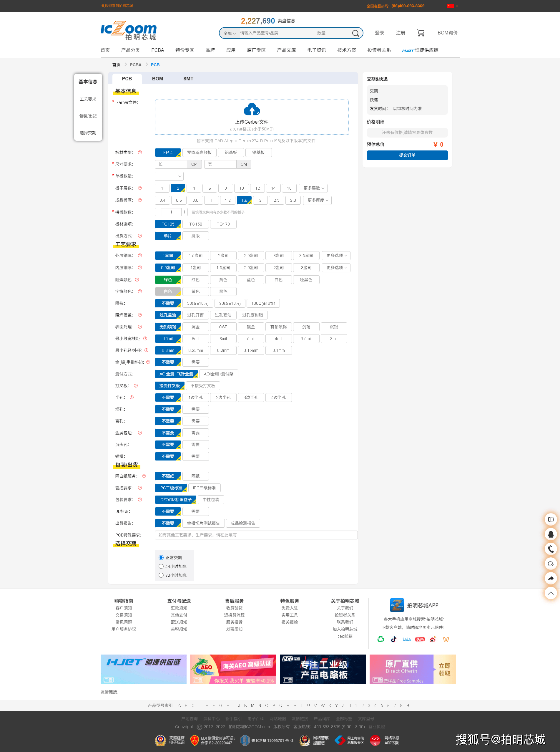Viewport: 560px width, 752px height.
Task: Click the 登录 login link
Action: tap(379, 33)
